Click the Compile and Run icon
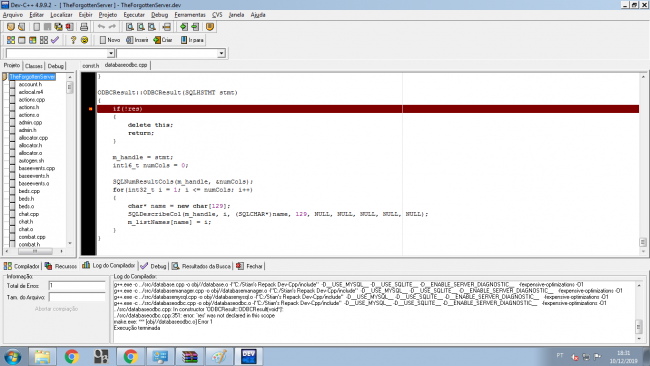 pyautogui.click(x=32, y=40)
